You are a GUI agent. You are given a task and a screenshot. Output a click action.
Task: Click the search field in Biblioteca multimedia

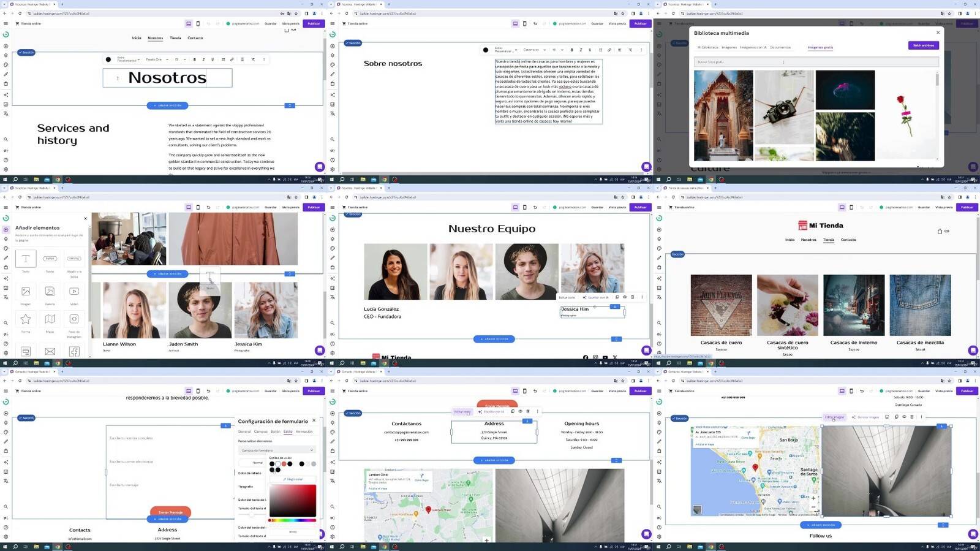coord(816,62)
